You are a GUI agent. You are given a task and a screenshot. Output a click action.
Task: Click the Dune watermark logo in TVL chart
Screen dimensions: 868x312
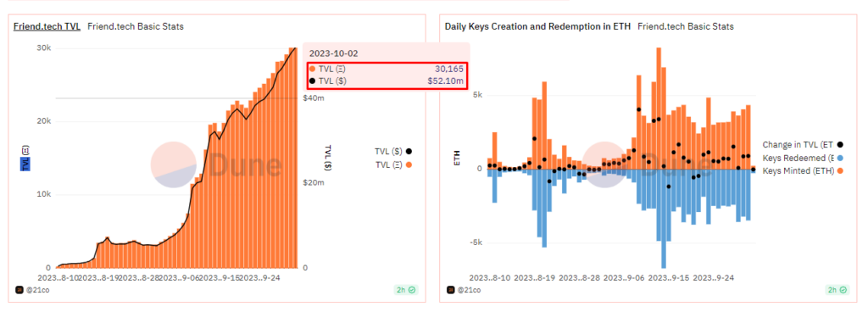tap(216, 164)
